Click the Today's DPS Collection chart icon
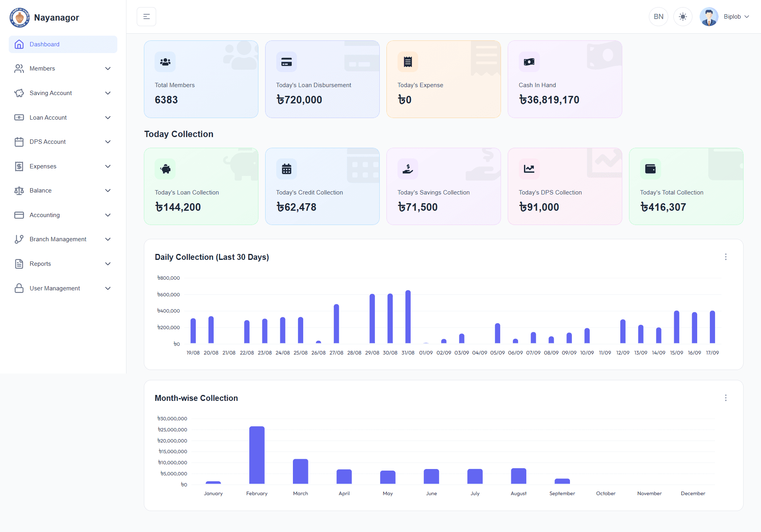This screenshot has width=761, height=532. coord(529,169)
